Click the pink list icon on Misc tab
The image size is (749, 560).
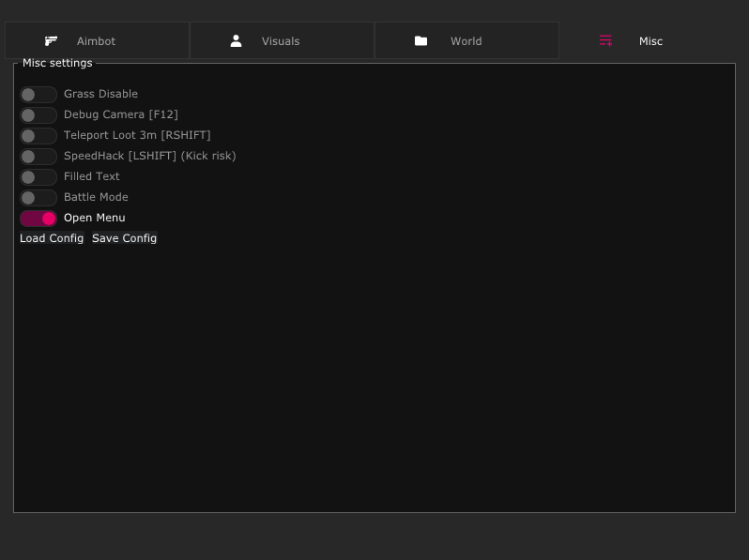(605, 40)
